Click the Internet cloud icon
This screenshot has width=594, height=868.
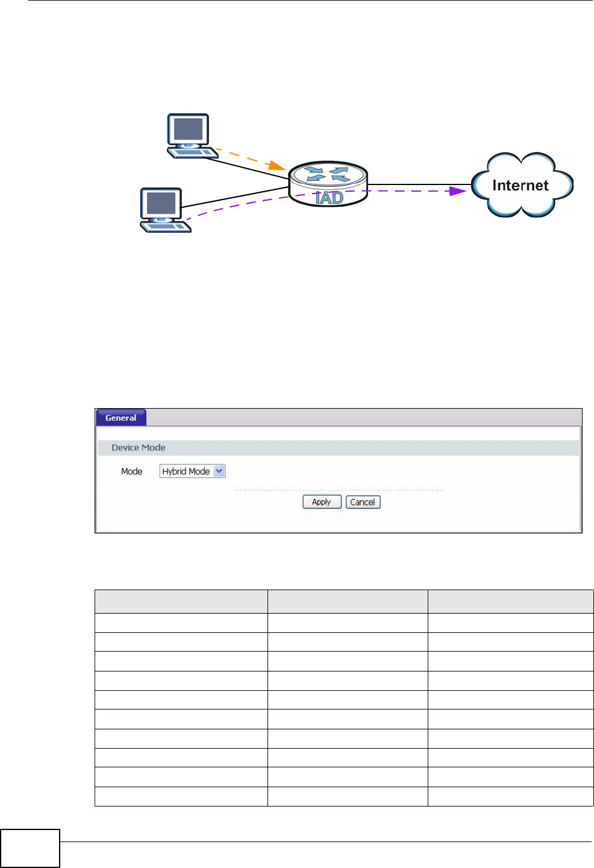point(522,184)
